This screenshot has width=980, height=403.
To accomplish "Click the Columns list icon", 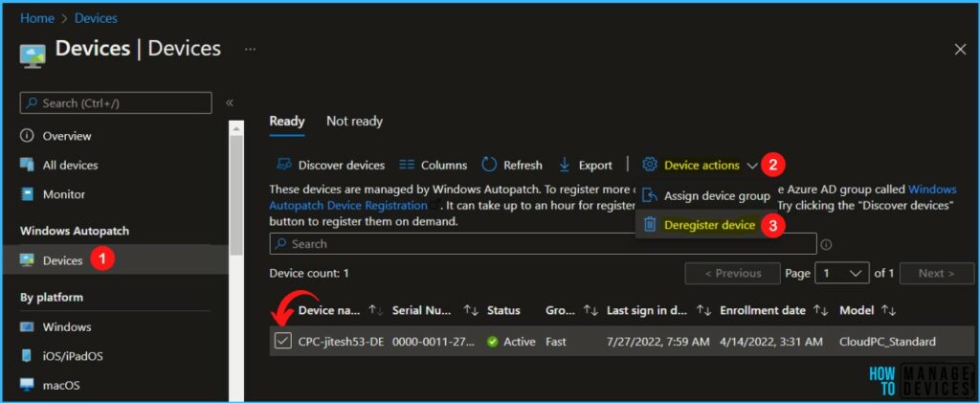I will point(407,165).
